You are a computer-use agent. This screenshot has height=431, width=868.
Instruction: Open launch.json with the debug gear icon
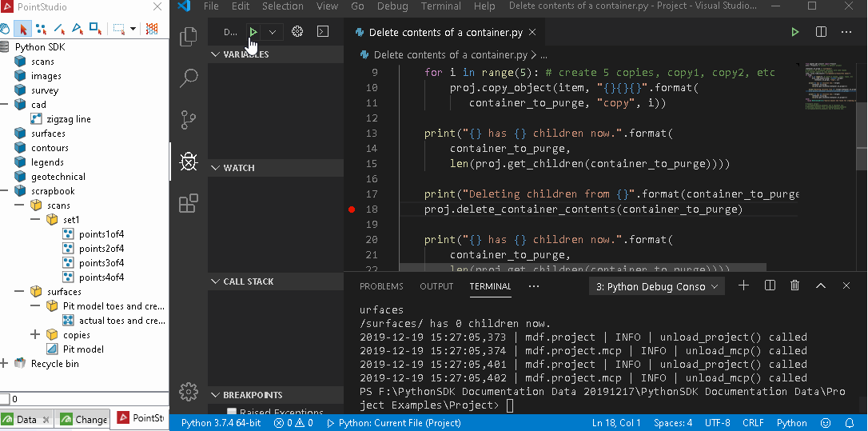(297, 32)
